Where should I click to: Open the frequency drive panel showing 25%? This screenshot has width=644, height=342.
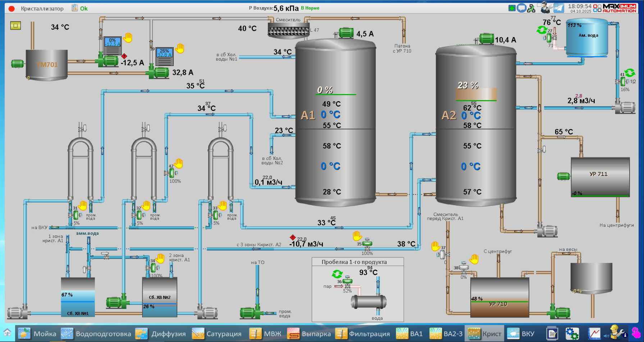(x=164, y=56)
